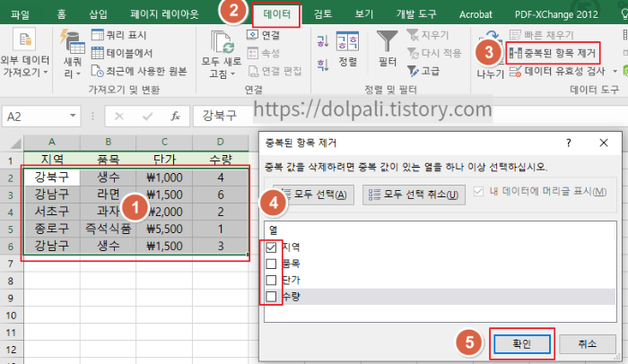
Task: Click 중복된 항목 제거 in the ribbon
Action: (553, 53)
